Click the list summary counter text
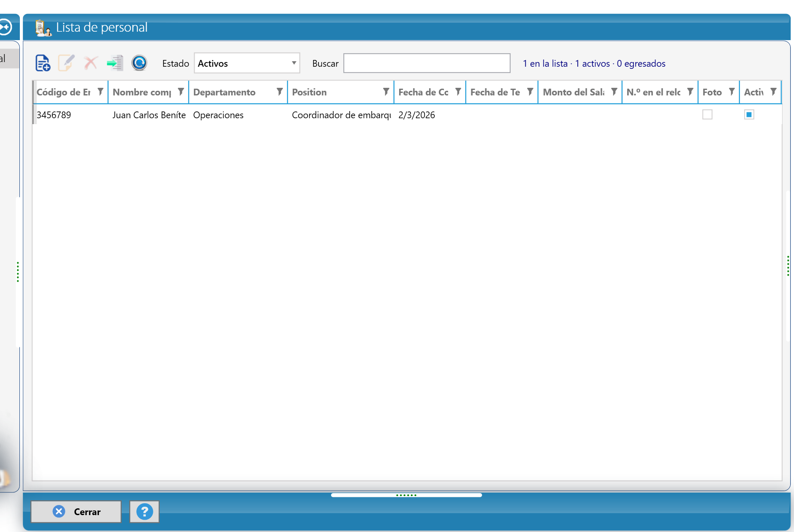Viewport: 794px width, 532px height. pyautogui.click(x=594, y=63)
